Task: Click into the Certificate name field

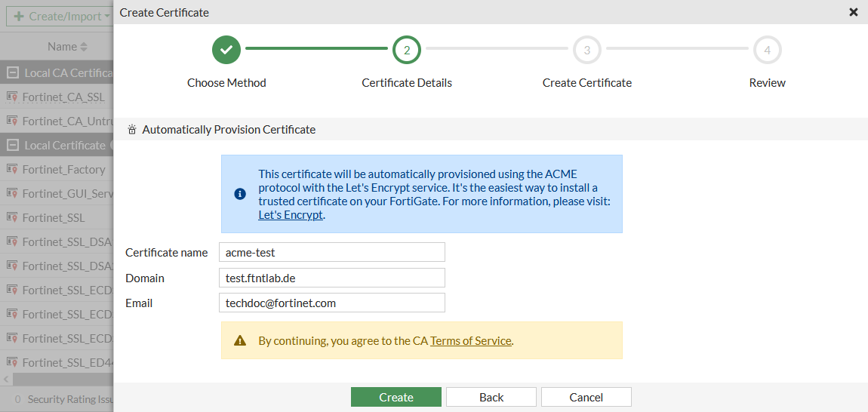Action: point(331,252)
